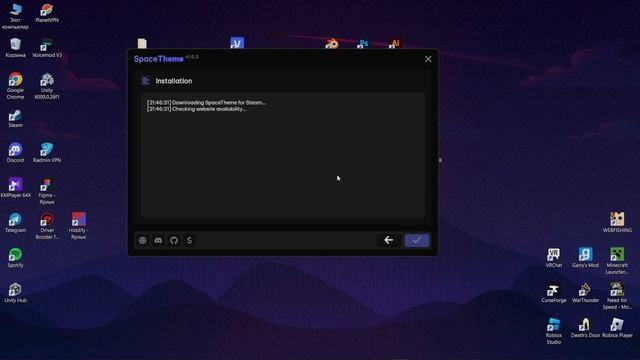
Task: Select the PlanetVPN desktop shortcut
Action: [x=47, y=13]
